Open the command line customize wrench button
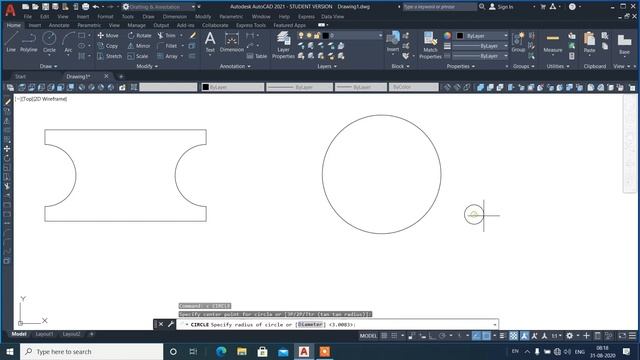This screenshot has height=360, width=640. point(171,324)
